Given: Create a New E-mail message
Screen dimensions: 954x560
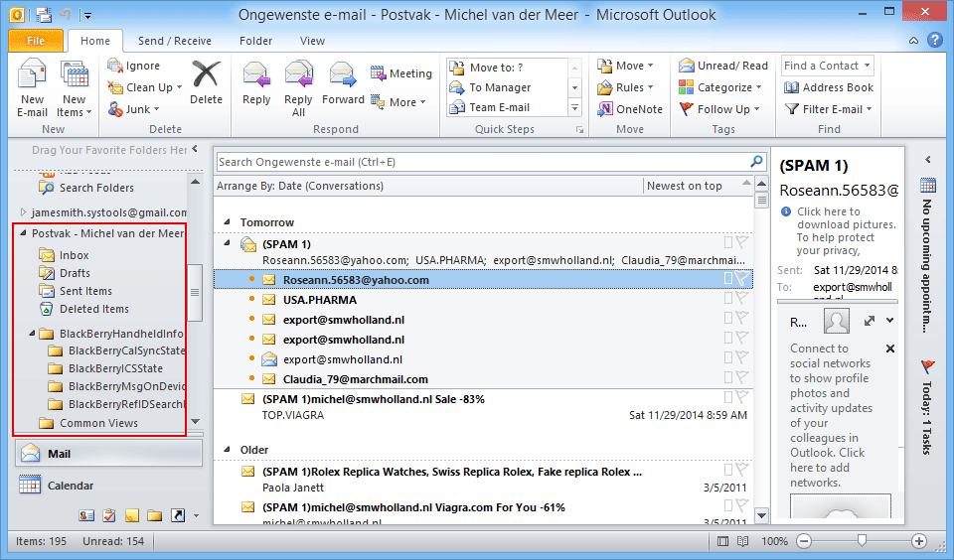Looking at the screenshot, I should pyautogui.click(x=32, y=88).
